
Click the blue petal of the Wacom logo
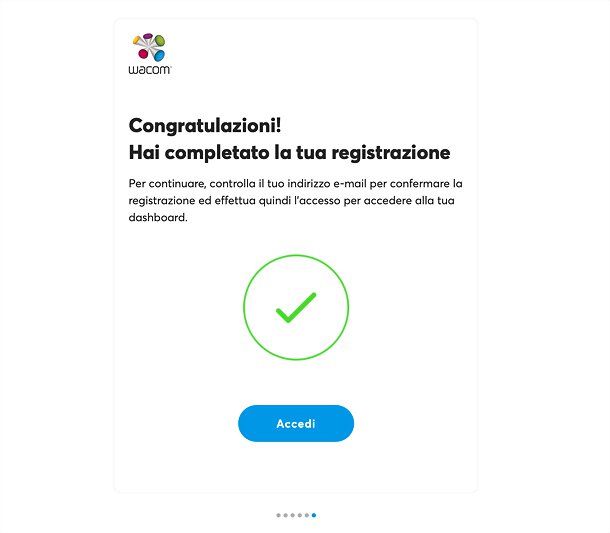[x=159, y=56]
